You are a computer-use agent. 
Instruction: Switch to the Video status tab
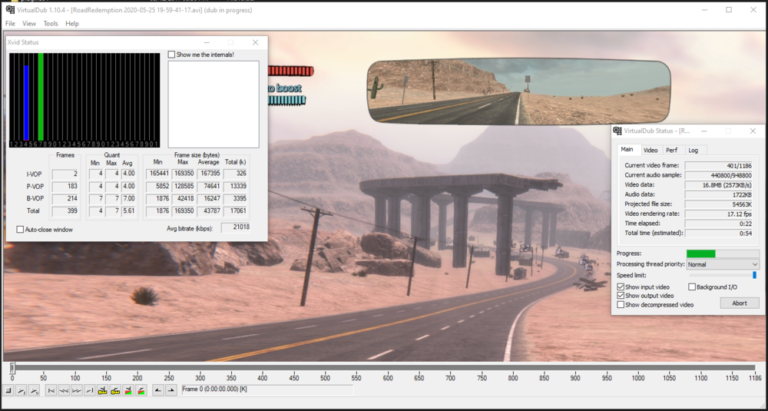650,150
